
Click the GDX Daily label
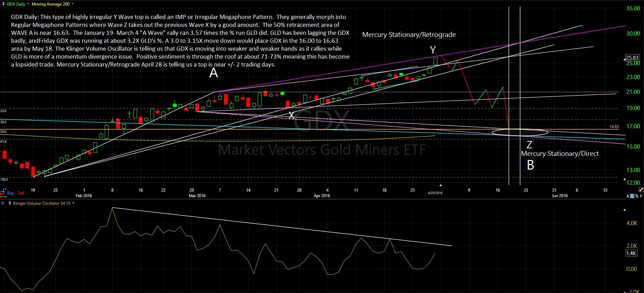[16, 4]
